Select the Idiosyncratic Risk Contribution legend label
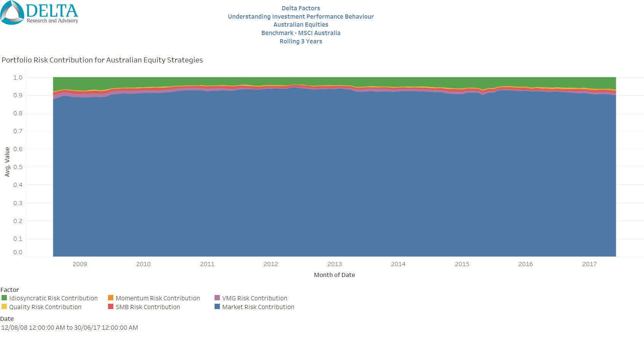The height and width of the screenshot is (338, 644). click(53, 298)
